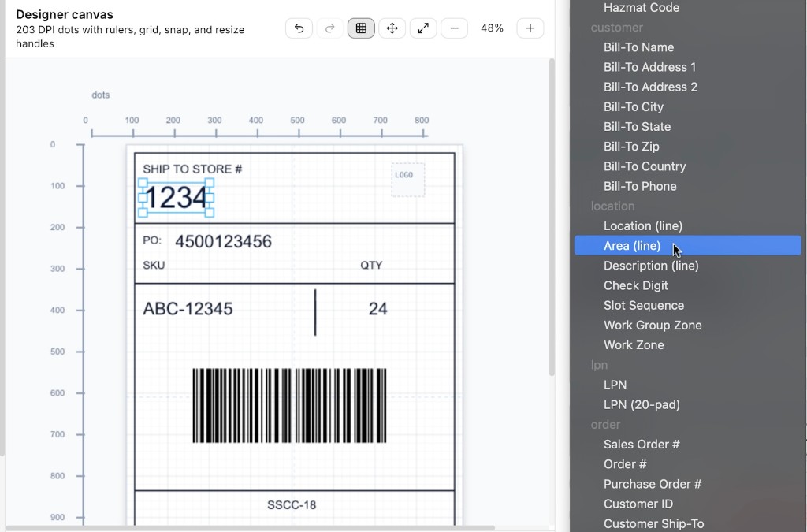Click the canvas horizontal scrollbar
The image size is (807, 532).
coord(250,528)
